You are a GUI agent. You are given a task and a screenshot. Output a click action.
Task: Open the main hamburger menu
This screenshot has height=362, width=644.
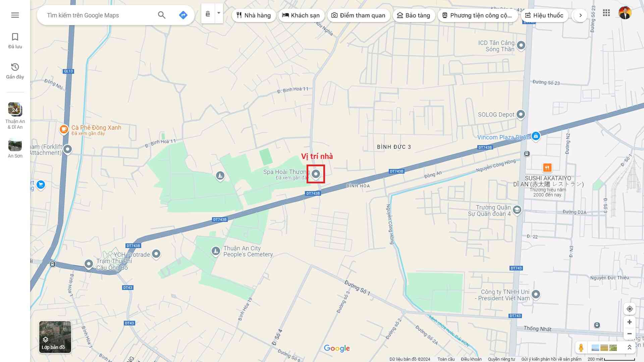pyautogui.click(x=15, y=15)
